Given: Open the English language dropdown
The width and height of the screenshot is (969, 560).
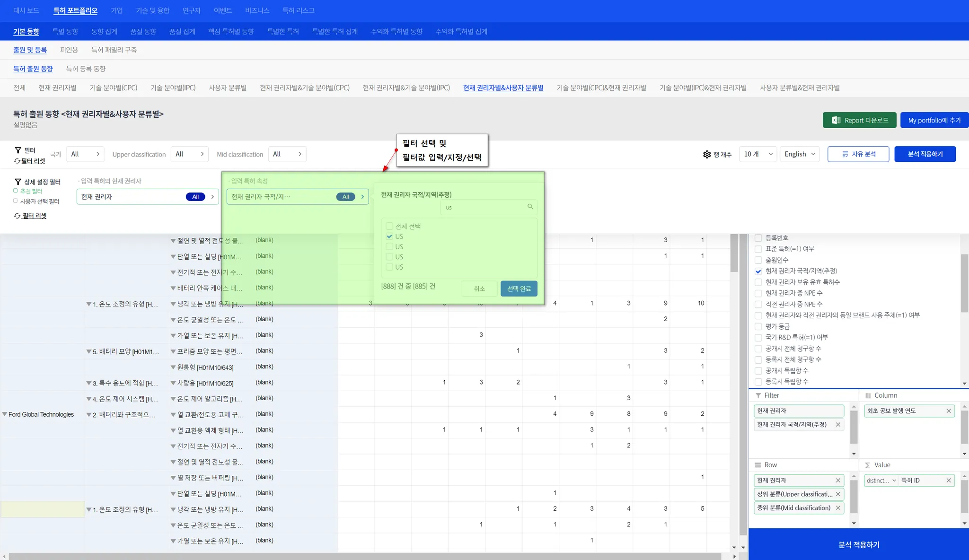Looking at the screenshot, I should point(800,154).
